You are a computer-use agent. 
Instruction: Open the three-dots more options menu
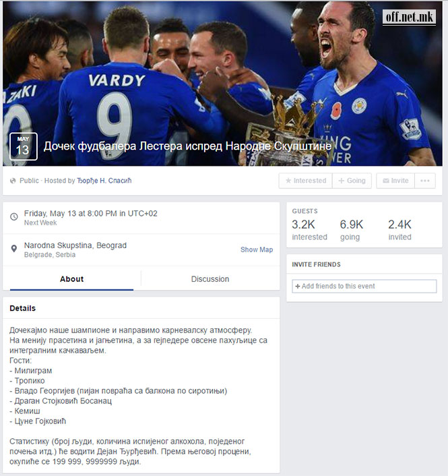[x=425, y=181]
